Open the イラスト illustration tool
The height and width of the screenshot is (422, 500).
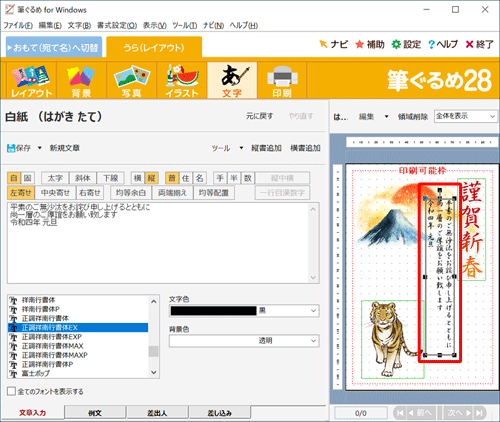click(182, 80)
